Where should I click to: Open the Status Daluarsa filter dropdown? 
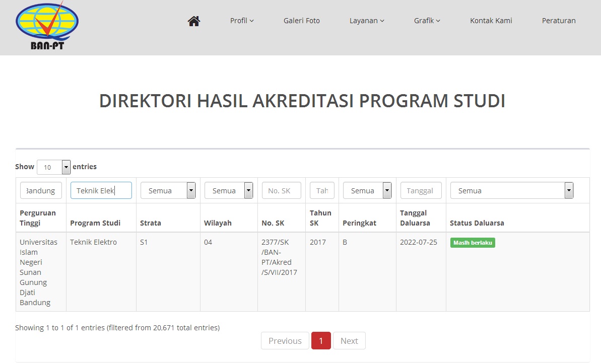[512, 190]
